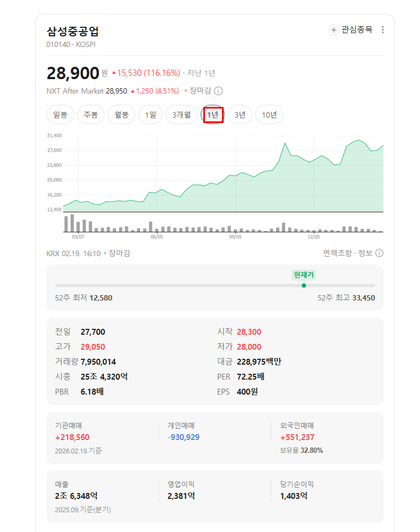Viewport: 420px width, 532px height.
Task: Click the 12/05 date label on chart axis
Action: [314, 237]
